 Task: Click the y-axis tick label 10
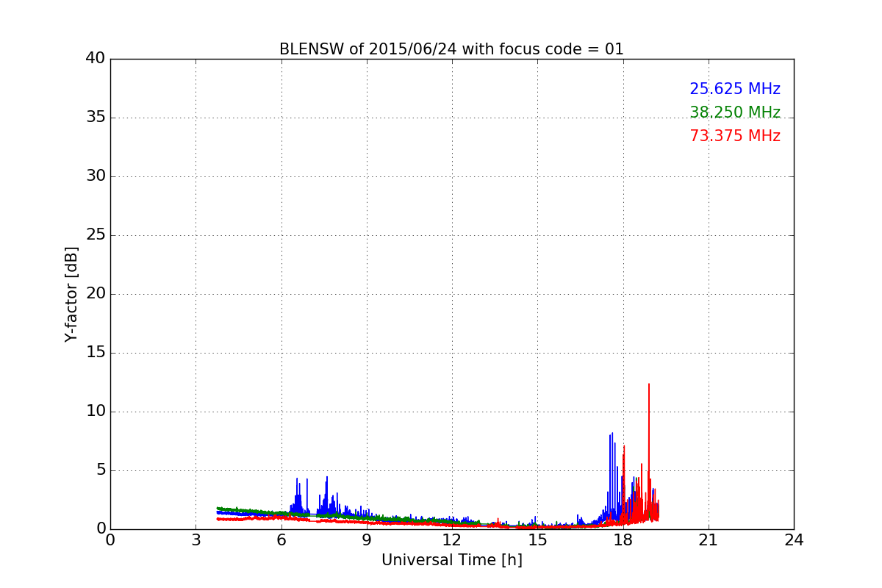(96, 412)
